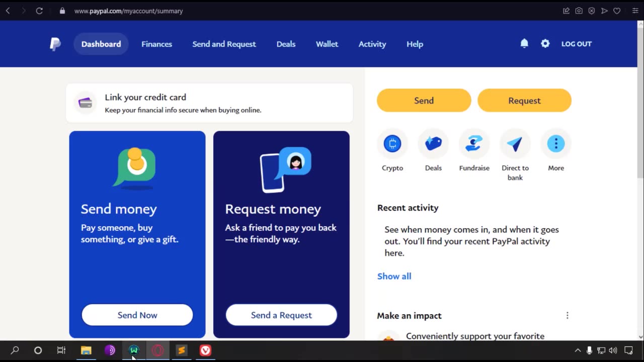This screenshot has height=362, width=644.
Task: Open the Crypto shortcut icon
Action: tap(392, 144)
